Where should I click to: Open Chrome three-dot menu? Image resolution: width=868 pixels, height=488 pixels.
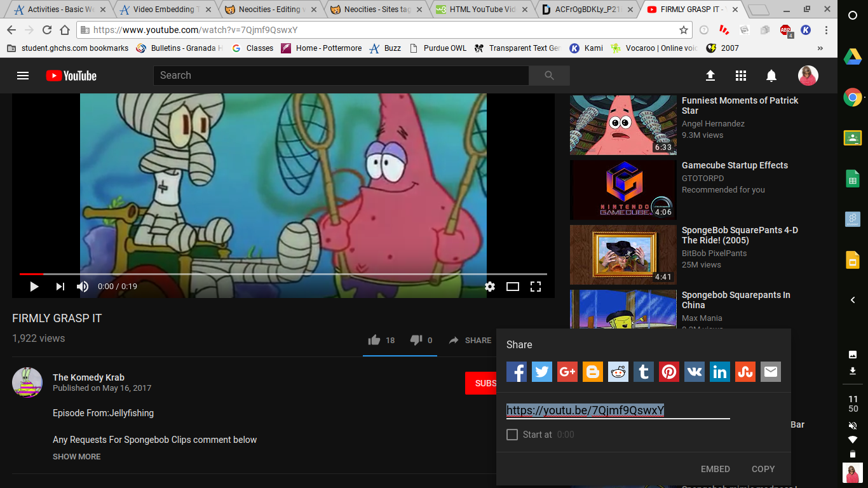pos(826,30)
